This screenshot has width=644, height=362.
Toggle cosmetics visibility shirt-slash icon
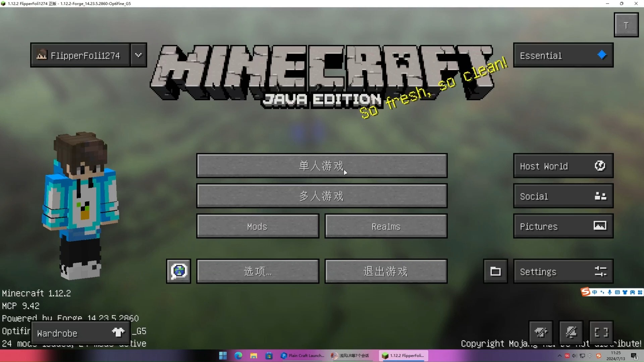tap(541, 332)
